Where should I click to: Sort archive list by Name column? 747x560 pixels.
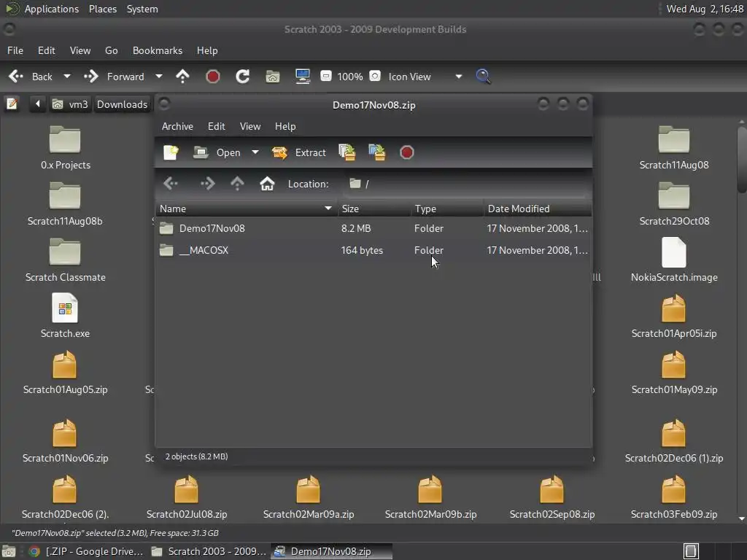click(247, 209)
